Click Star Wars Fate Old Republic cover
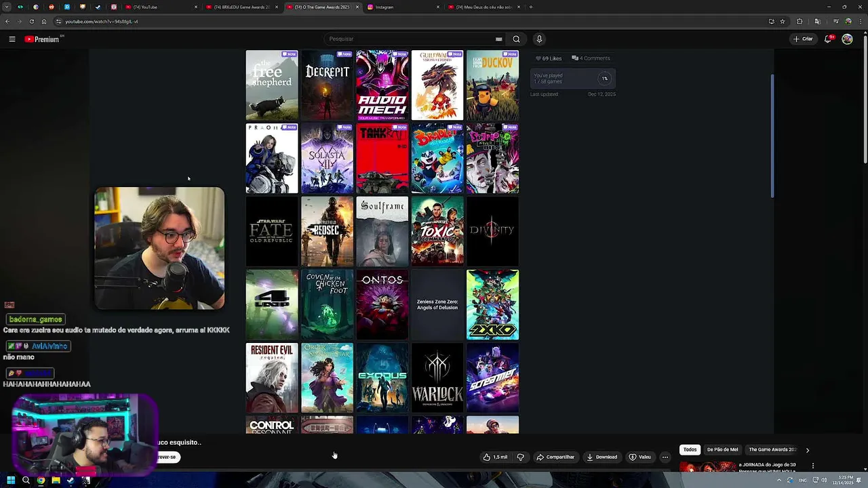868x488 pixels. [272, 231]
